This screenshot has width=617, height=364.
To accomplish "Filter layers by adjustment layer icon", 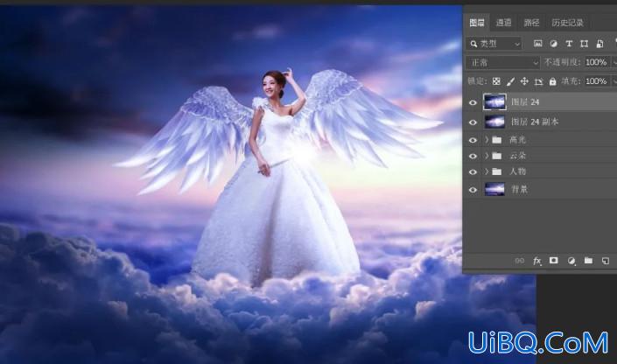I will click(x=553, y=44).
